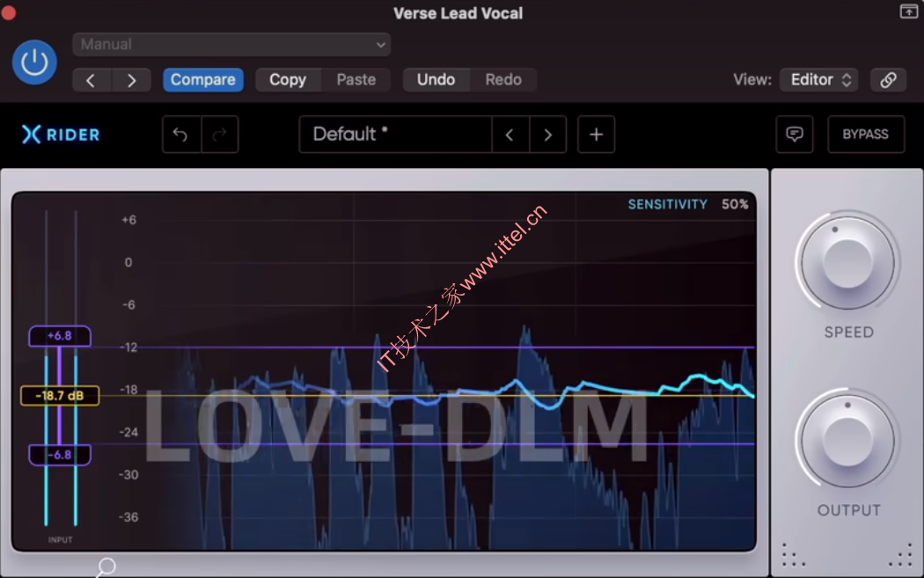Viewport: 924px width, 578px height.
Task: Click the Rider logo
Action: [x=61, y=135]
